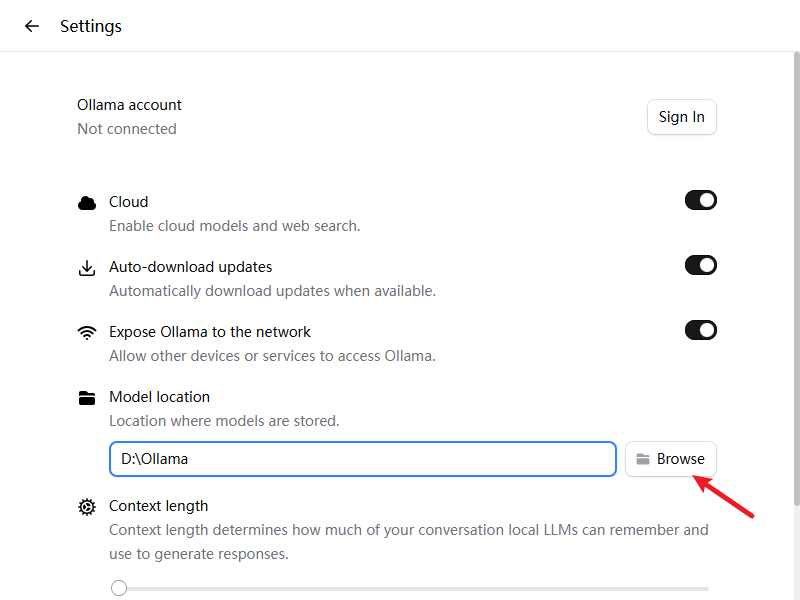Go back using the Settings arrow
Screen dimensions: 800x600
click(x=32, y=26)
